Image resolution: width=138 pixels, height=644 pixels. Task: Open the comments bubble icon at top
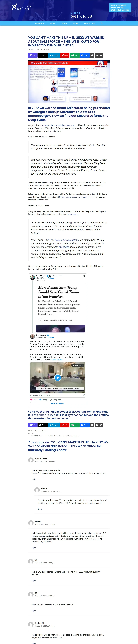click(92, 55)
